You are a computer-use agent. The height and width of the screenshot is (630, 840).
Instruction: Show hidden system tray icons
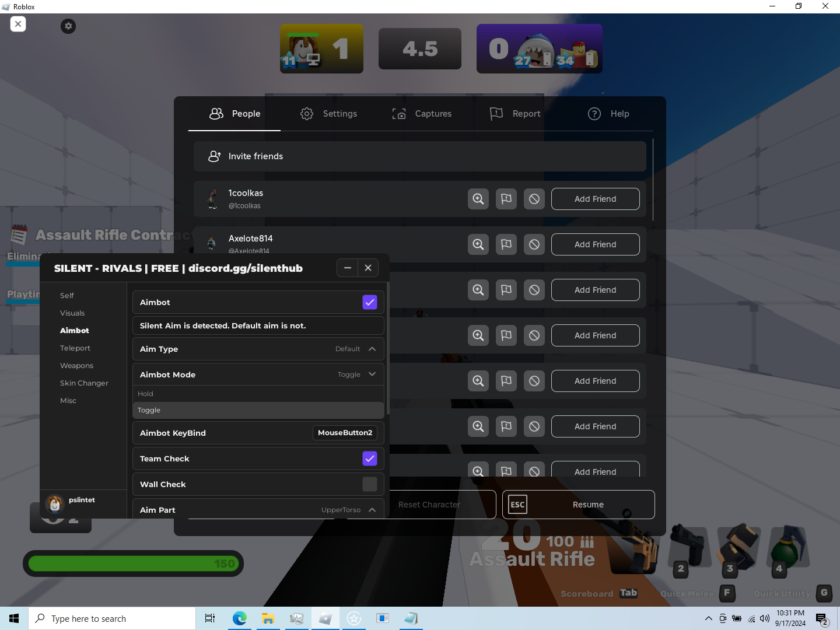708,618
